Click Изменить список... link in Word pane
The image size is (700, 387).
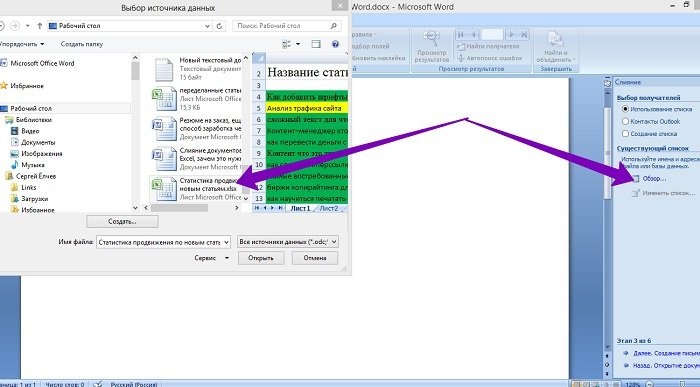pos(669,193)
